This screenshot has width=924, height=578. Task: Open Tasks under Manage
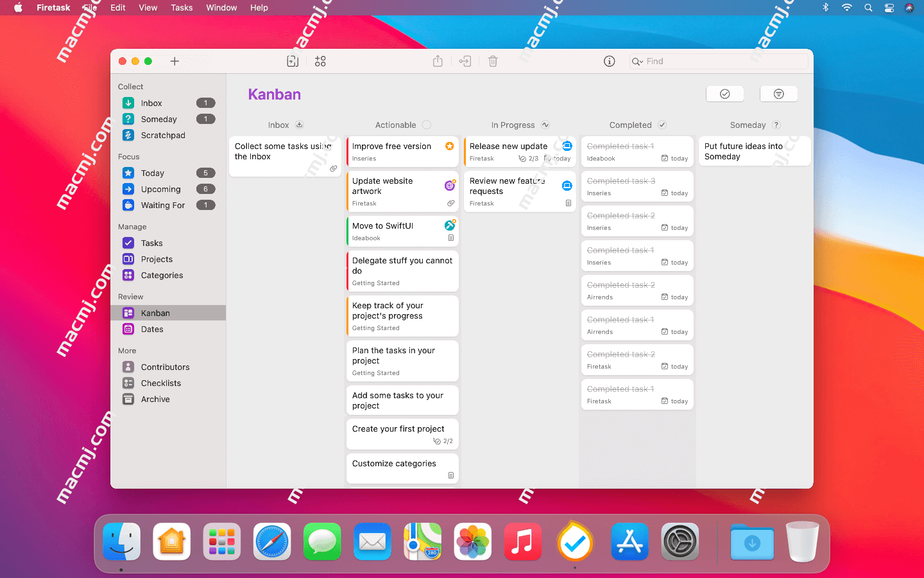168,243
